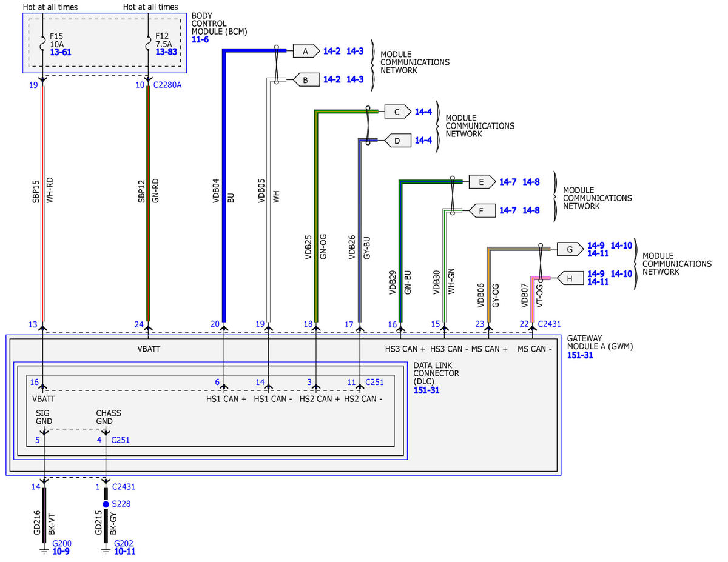Go to the 14-9 reference beside connector G

coord(596,246)
